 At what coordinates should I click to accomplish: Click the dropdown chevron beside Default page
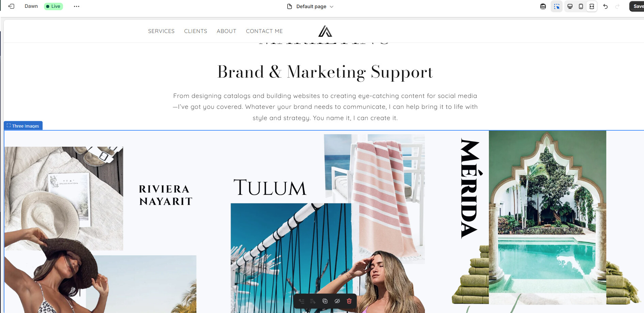coord(332,6)
